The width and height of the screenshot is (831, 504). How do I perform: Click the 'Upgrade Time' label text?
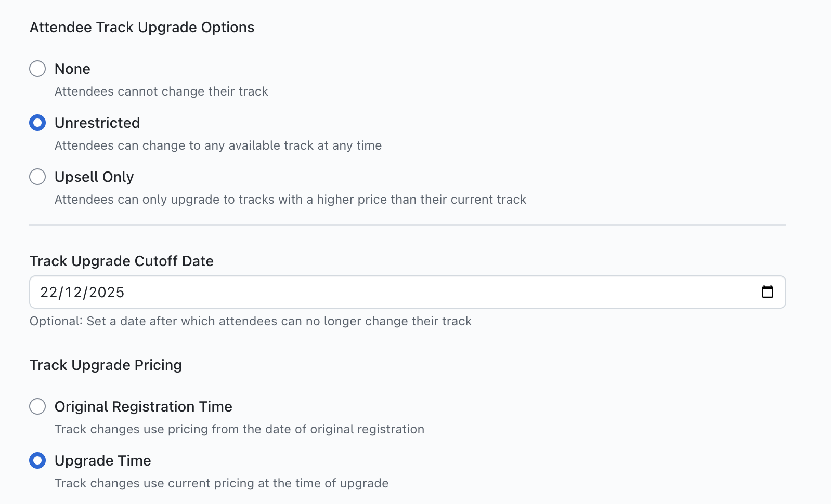pos(102,460)
